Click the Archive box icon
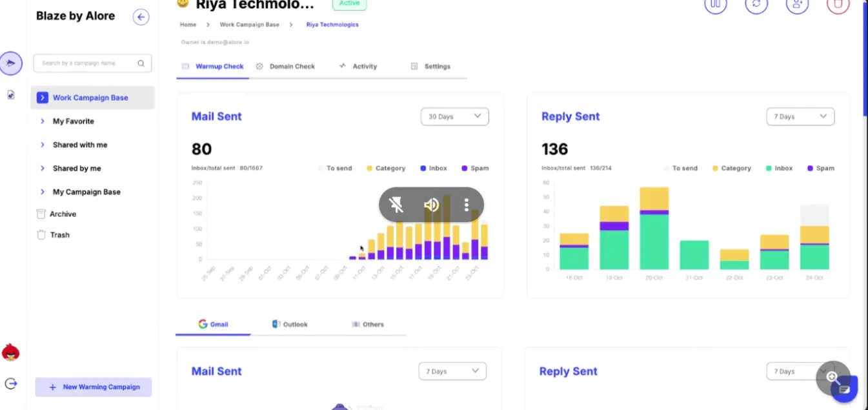 click(41, 214)
